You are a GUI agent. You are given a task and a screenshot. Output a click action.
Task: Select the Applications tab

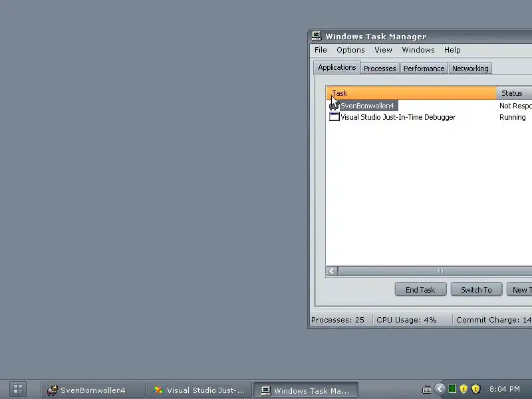[x=337, y=68]
